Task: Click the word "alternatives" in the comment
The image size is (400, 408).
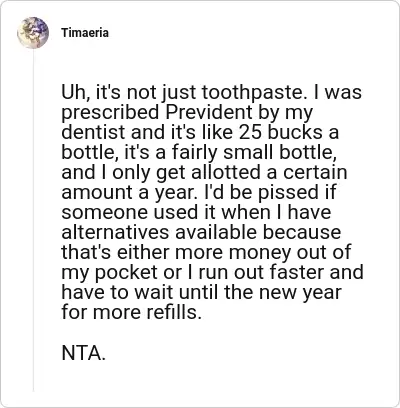Action: click(x=115, y=232)
